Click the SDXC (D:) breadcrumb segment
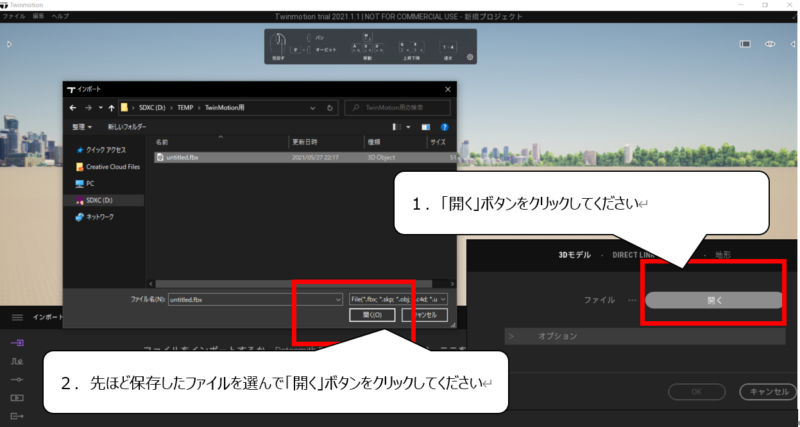Viewport: 800px width, 427px height. pos(151,108)
